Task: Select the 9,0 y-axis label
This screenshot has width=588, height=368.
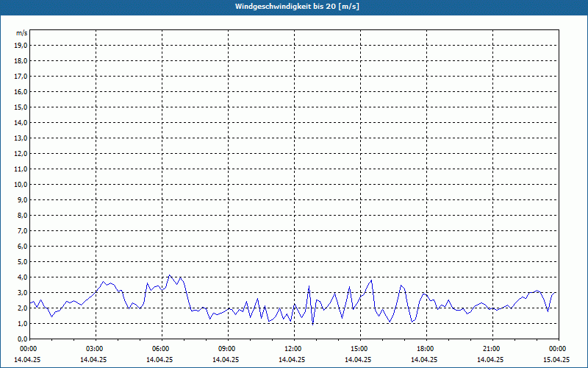Action: point(22,199)
